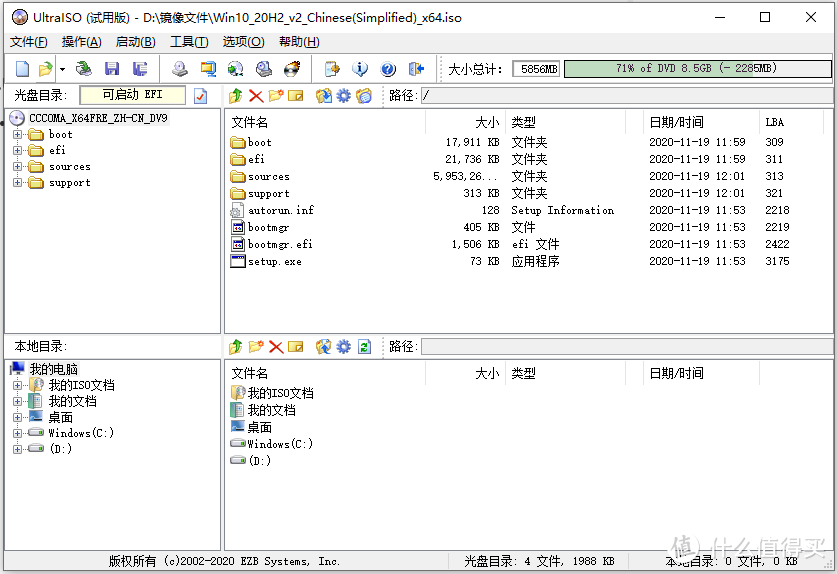The image size is (837, 574).
Task: Click the image path field showing /
Action: click(x=626, y=96)
